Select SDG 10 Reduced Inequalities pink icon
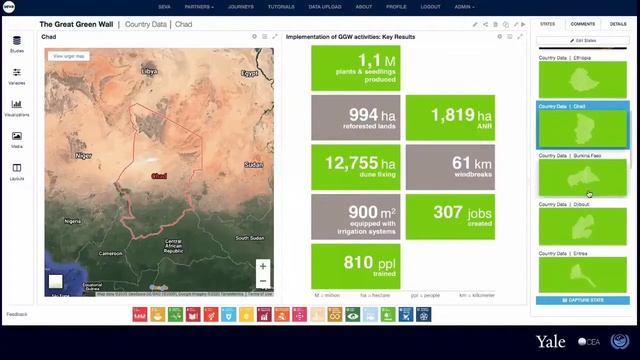The height and width of the screenshot is (360, 640). [x=300, y=314]
